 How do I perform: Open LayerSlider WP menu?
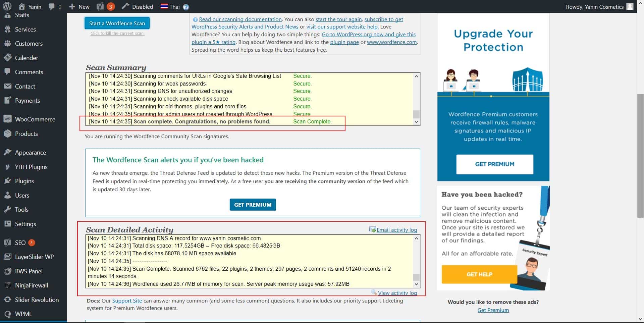[x=34, y=257]
